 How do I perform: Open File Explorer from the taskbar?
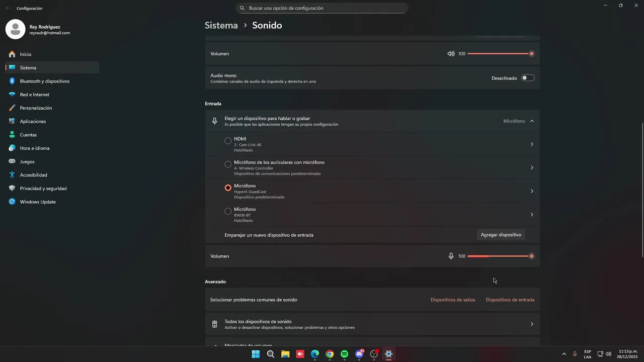(285, 354)
